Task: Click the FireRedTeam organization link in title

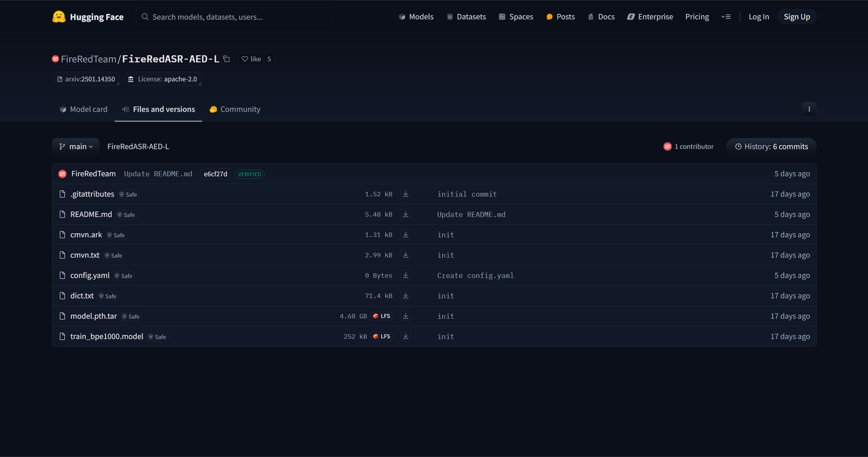Action: [88, 59]
